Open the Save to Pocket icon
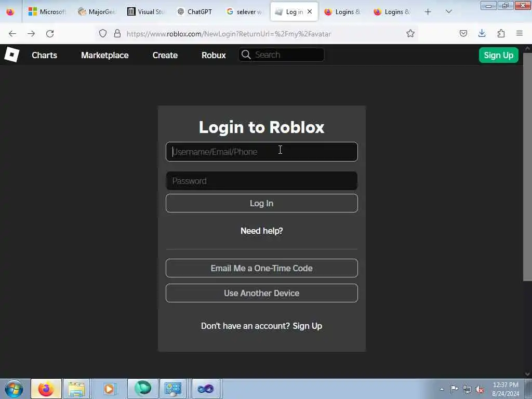Viewport: 532px width, 399px height. coord(463,33)
